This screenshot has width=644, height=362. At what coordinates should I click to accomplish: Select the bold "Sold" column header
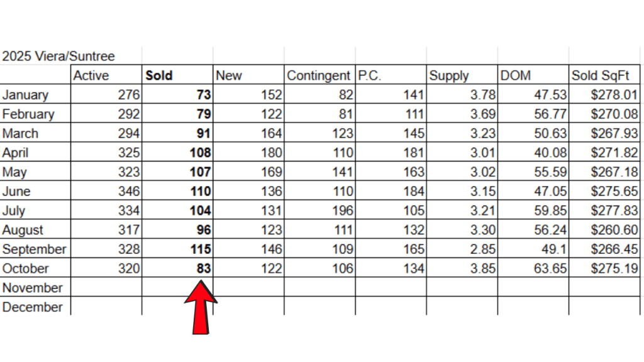pos(158,75)
